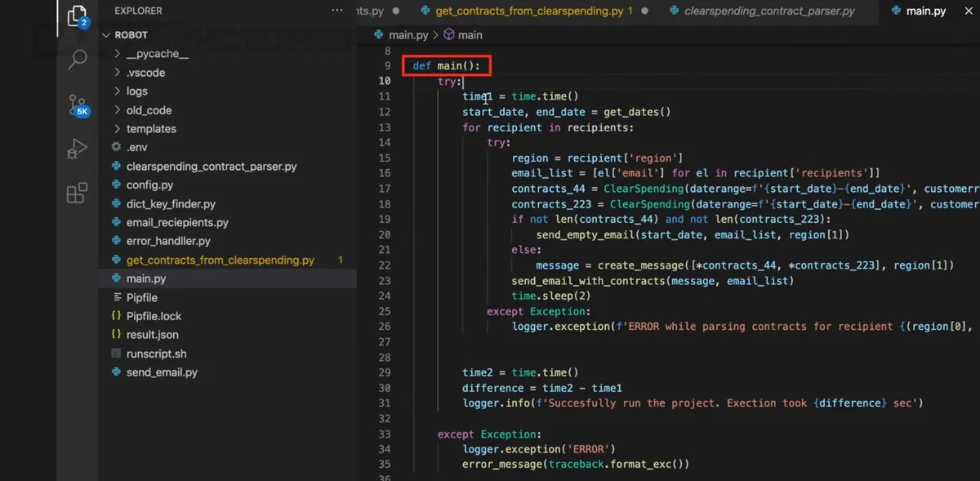The image size is (980, 481).
Task: Click unsaved dot on get_contracts_from_clearspending.py tab
Action: 645,11
